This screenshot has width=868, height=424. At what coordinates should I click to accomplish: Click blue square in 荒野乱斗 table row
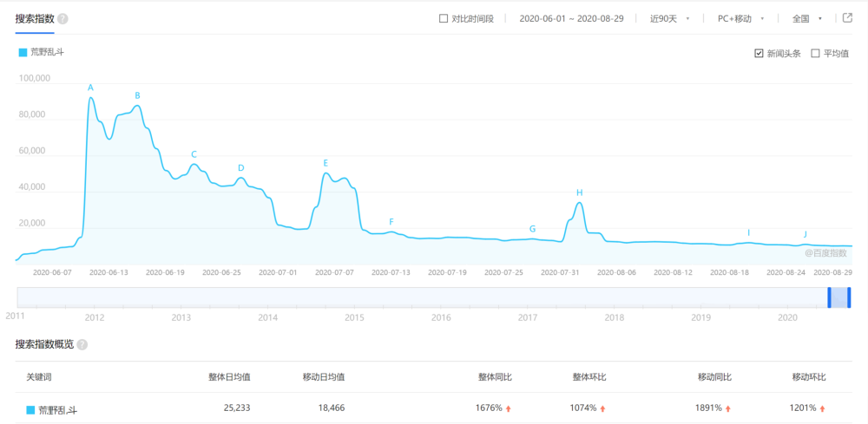pyautogui.click(x=30, y=409)
